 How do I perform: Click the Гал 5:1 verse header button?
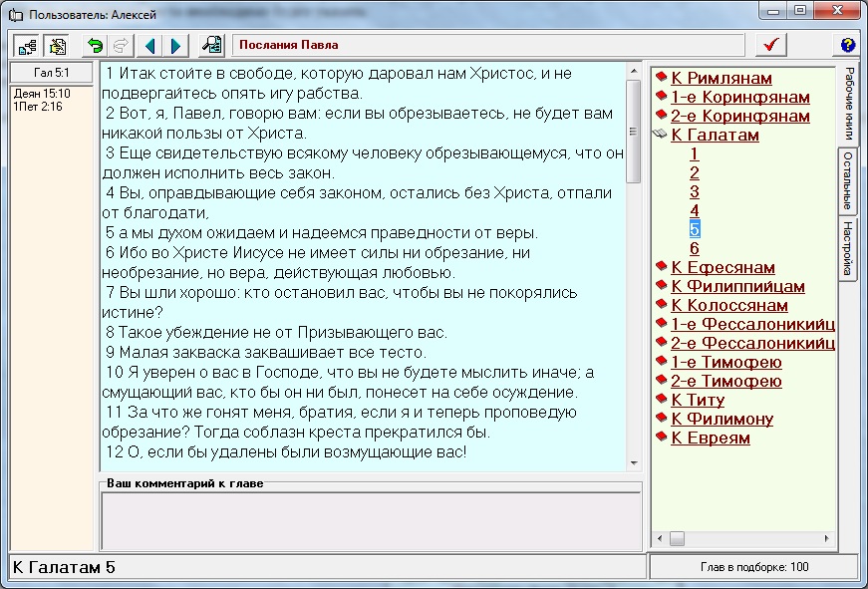click(x=52, y=73)
